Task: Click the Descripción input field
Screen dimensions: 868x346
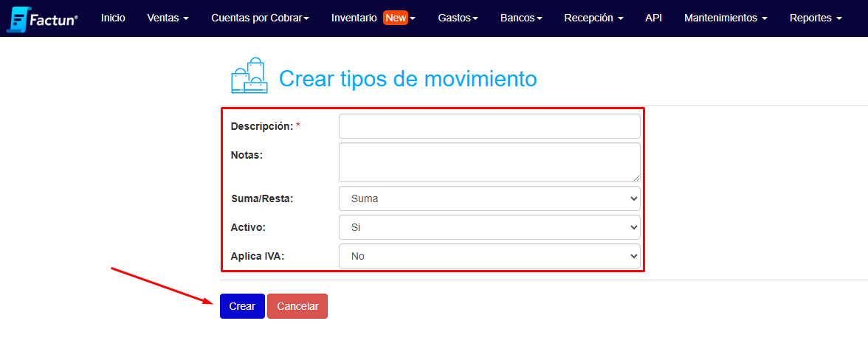Action: click(489, 126)
